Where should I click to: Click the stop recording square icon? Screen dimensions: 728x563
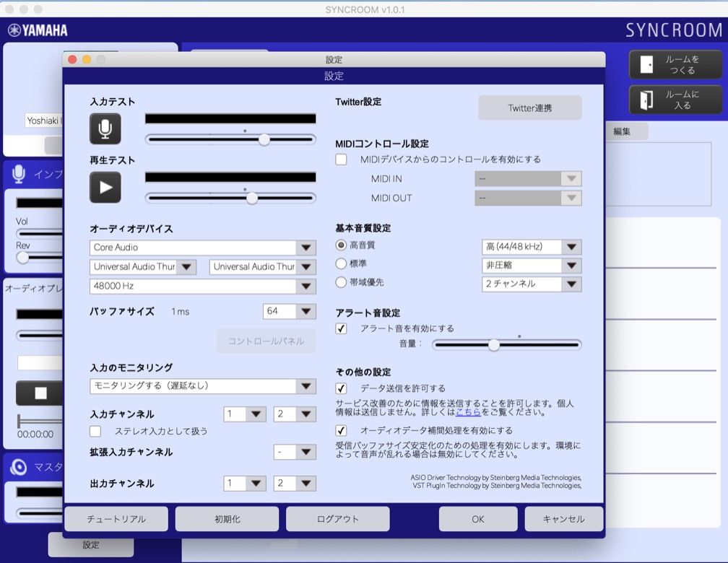click(x=41, y=393)
